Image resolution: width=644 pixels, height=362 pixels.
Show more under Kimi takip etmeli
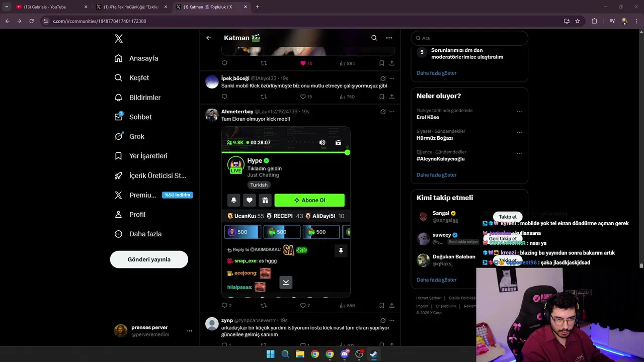tap(436, 280)
